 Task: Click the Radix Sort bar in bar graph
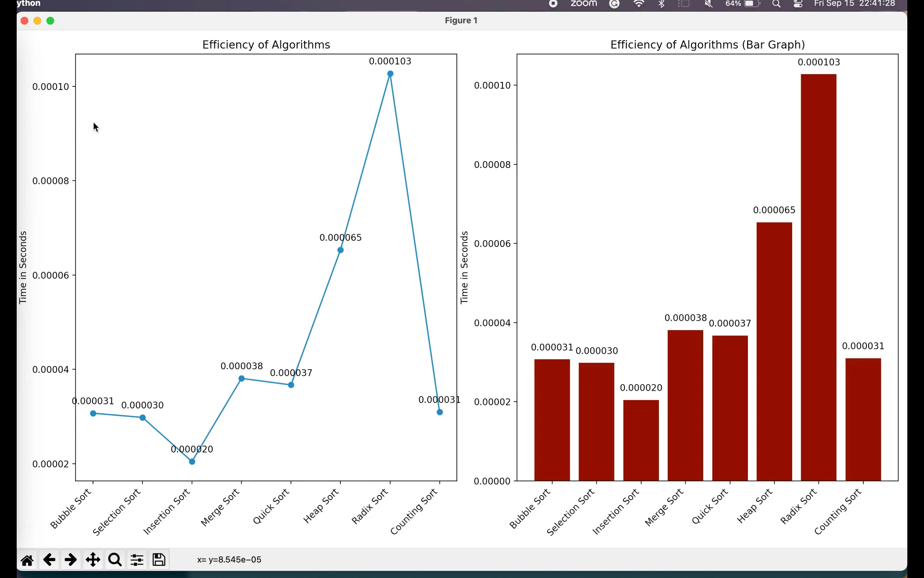click(819, 277)
